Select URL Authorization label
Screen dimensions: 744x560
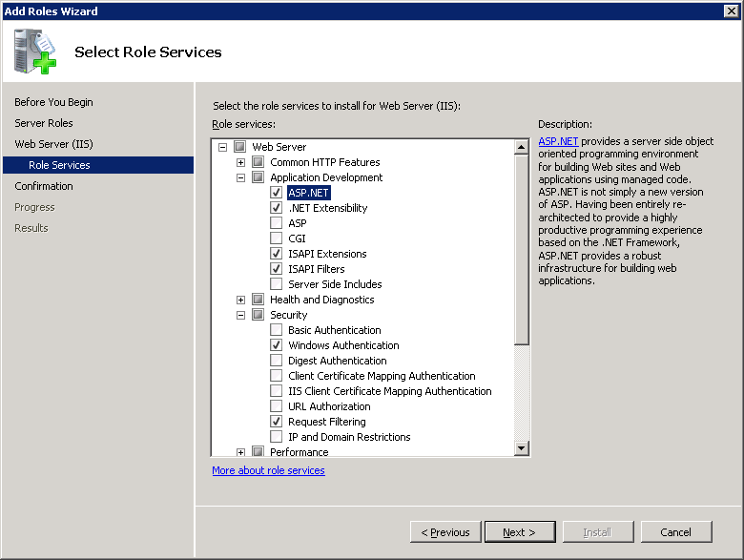pyautogui.click(x=329, y=406)
